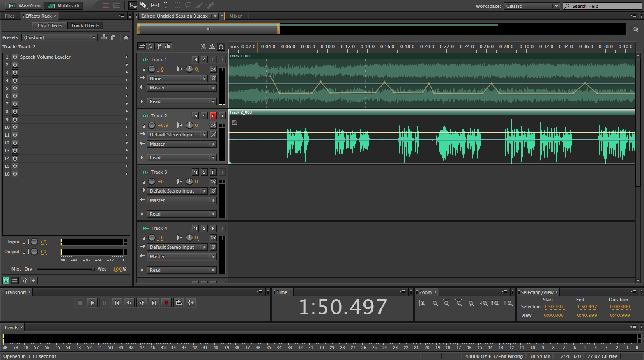
Task: Toggle power state of effect slot 2
Action: tap(15, 65)
